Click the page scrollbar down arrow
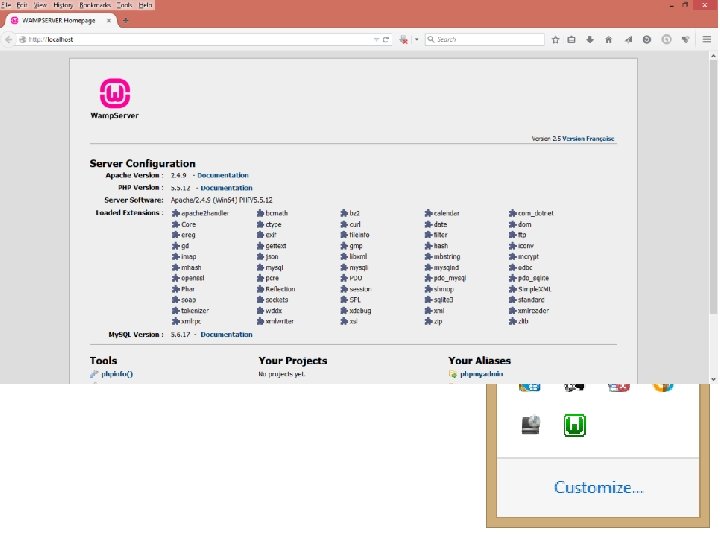The width and height of the screenshot is (720, 540). pos(713,379)
